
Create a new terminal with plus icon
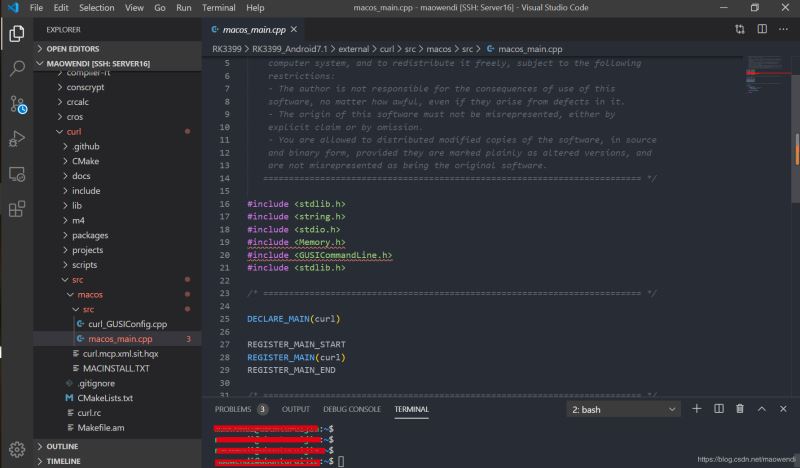click(696, 409)
